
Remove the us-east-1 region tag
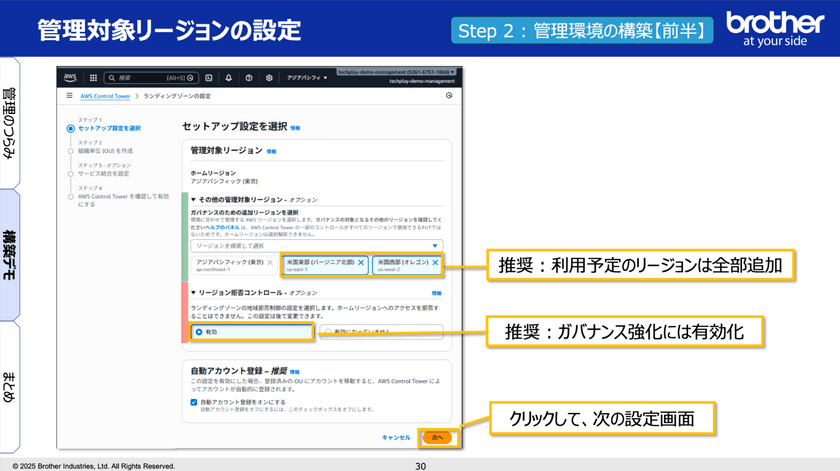click(361, 262)
